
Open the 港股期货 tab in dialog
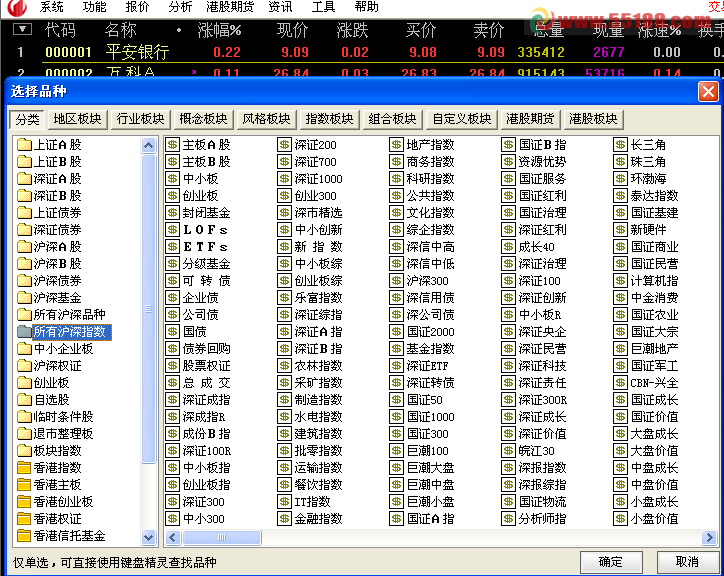coord(530,119)
